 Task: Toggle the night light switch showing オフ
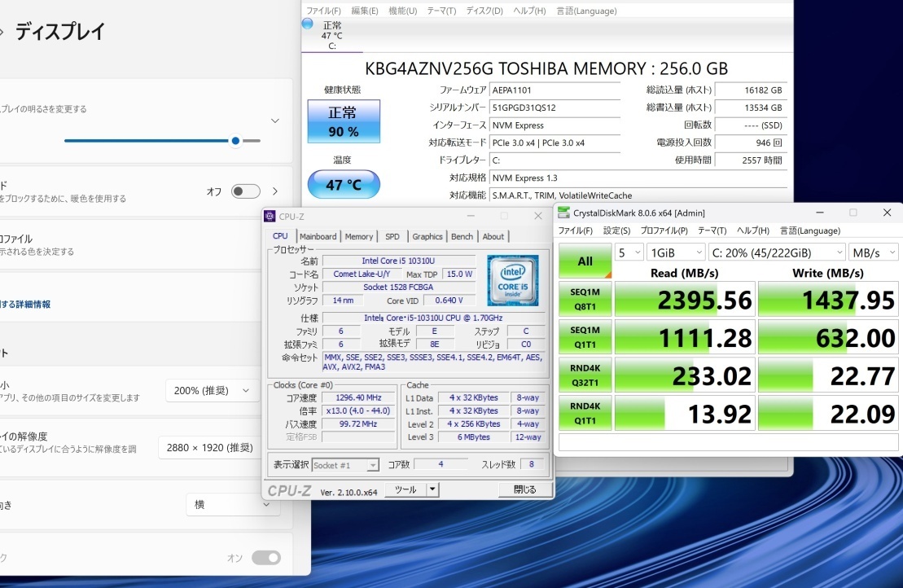pos(246,191)
